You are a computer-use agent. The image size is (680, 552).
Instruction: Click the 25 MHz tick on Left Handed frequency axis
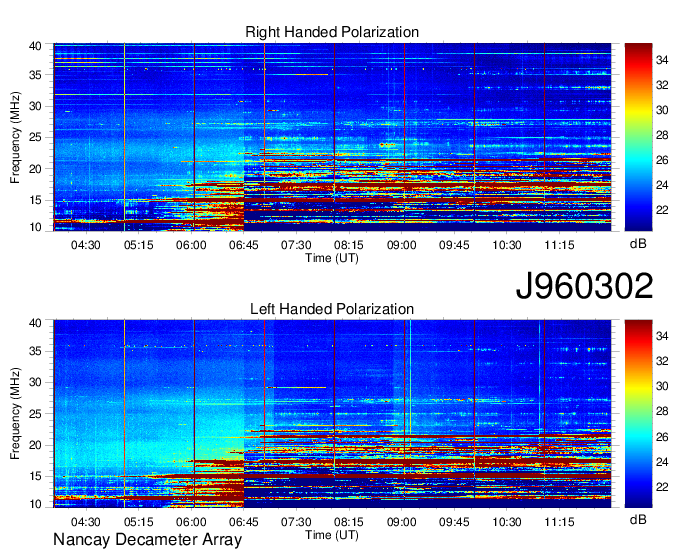click(35, 414)
